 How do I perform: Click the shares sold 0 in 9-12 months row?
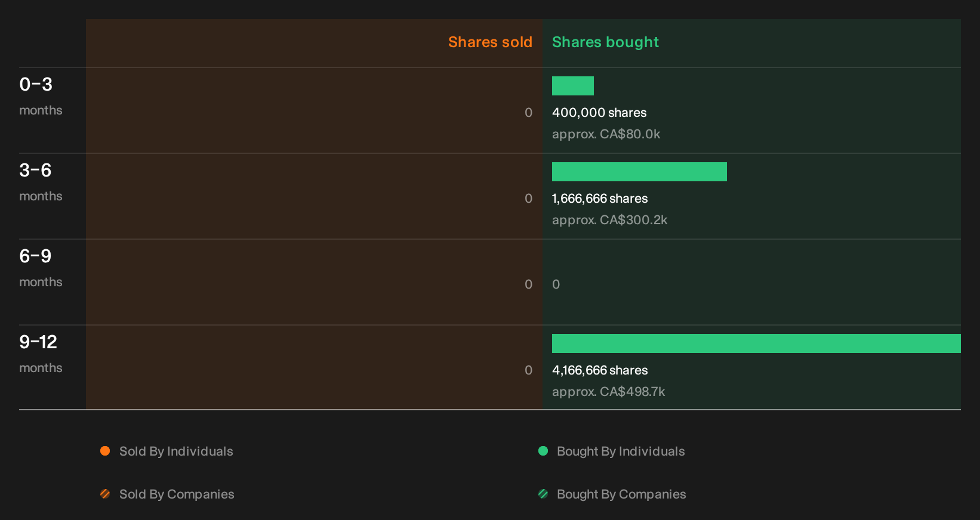(529, 370)
